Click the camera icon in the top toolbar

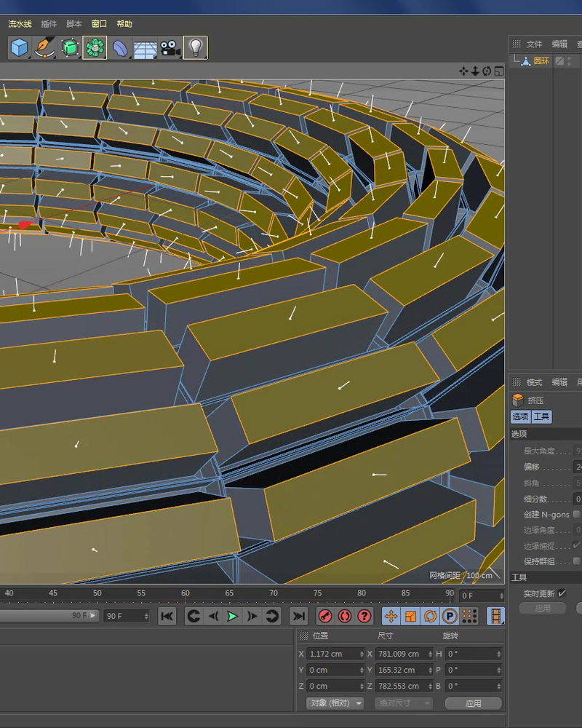169,48
